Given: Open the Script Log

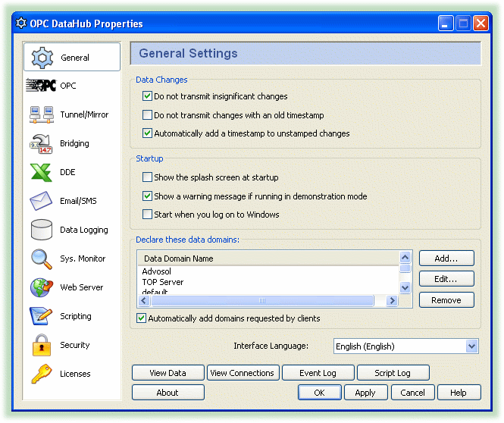Looking at the screenshot, I should [x=393, y=373].
